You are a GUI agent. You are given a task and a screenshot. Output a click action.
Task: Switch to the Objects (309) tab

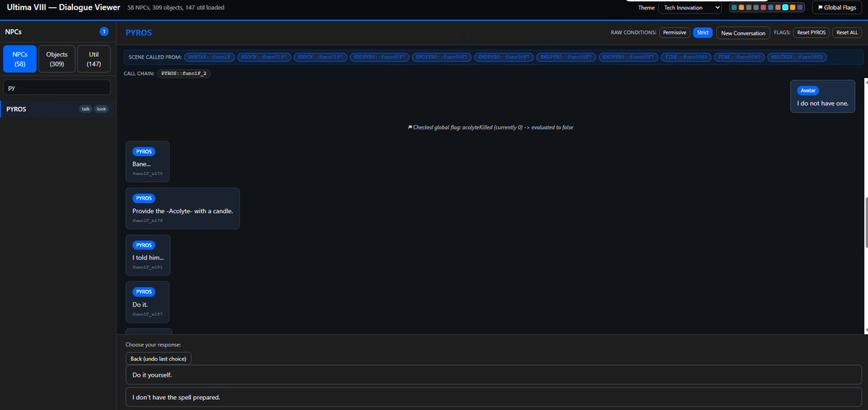pyautogui.click(x=57, y=59)
